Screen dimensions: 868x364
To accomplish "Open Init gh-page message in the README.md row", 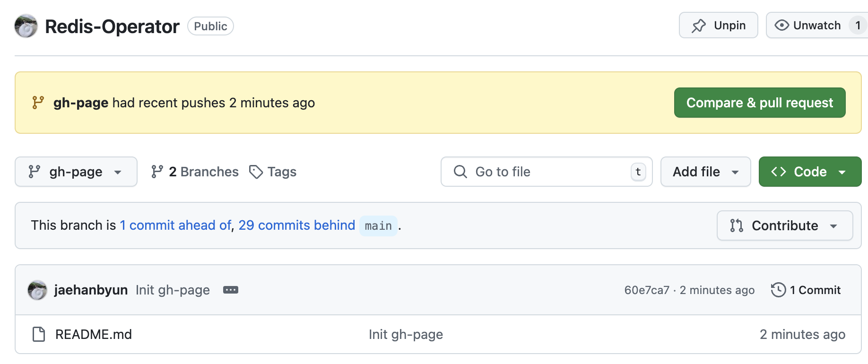I will [x=406, y=334].
